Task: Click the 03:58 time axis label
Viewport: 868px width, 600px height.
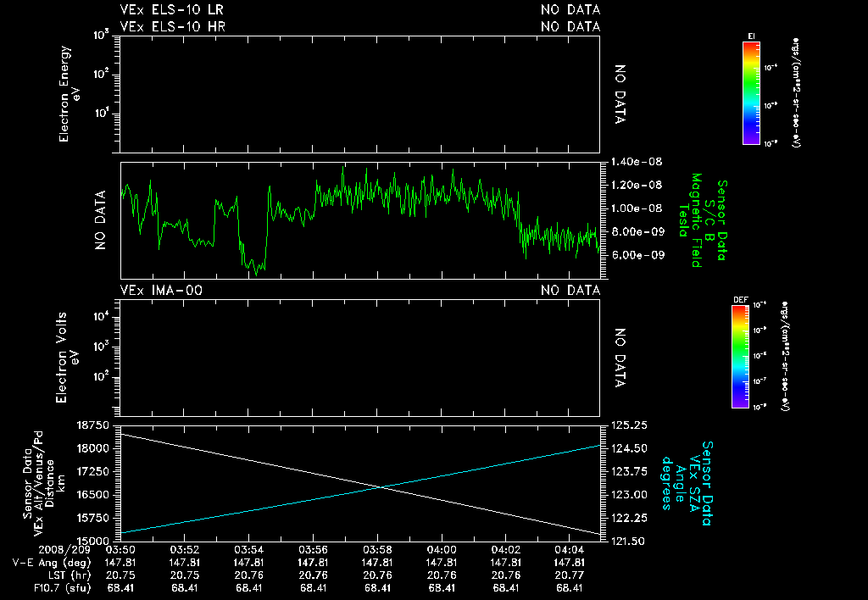Action: click(377, 550)
